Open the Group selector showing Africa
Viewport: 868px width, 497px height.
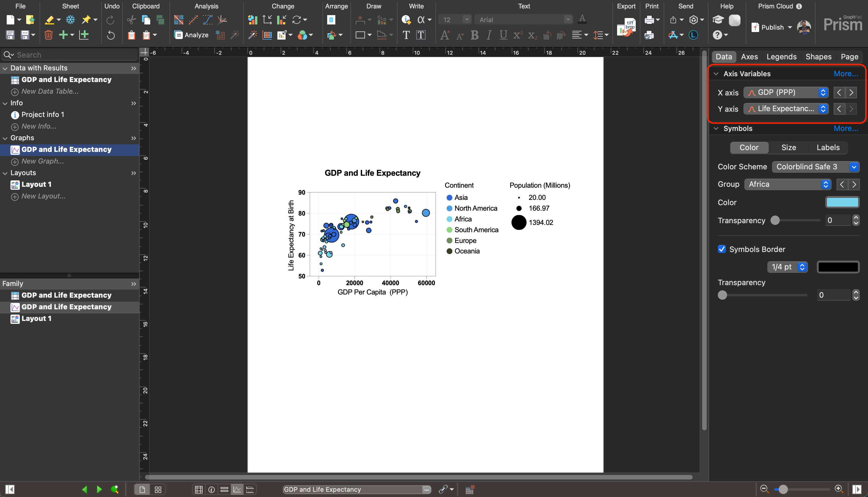(787, 184)
